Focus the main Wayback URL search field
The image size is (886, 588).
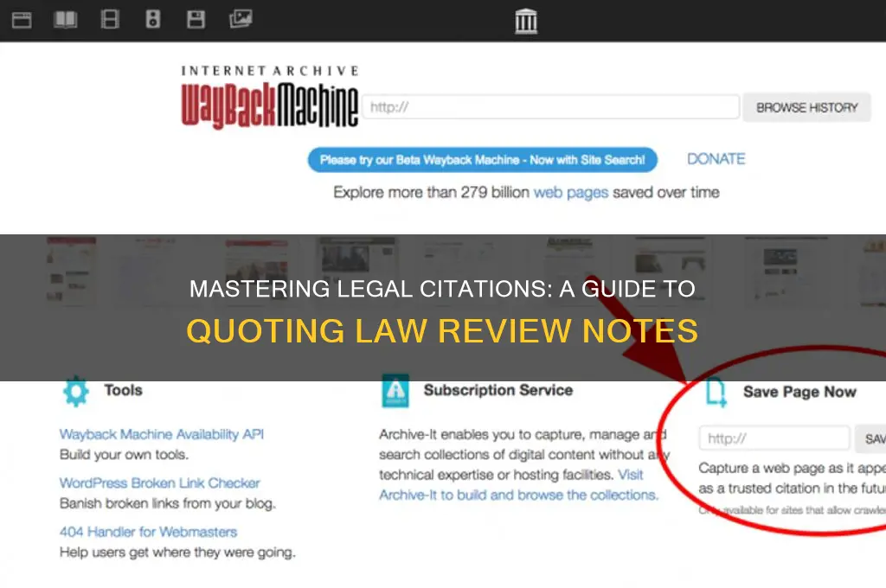pos(551,106)
